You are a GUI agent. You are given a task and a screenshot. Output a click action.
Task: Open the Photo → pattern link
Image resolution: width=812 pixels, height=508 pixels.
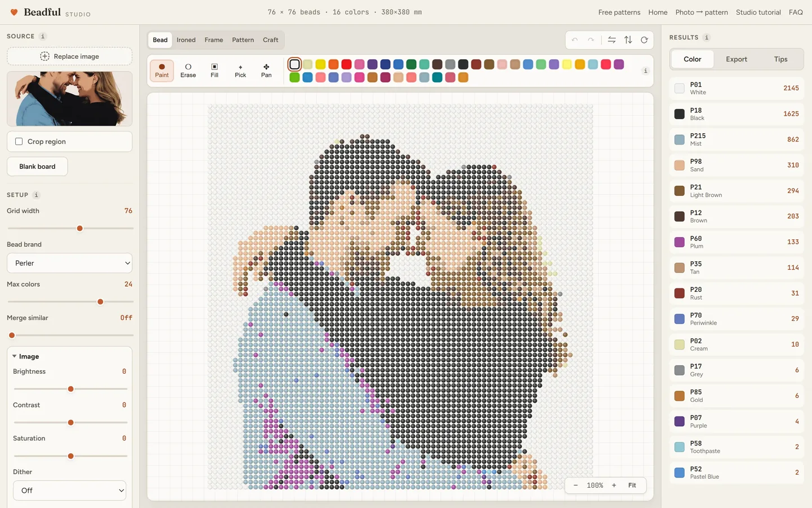[x=701, y=12]
